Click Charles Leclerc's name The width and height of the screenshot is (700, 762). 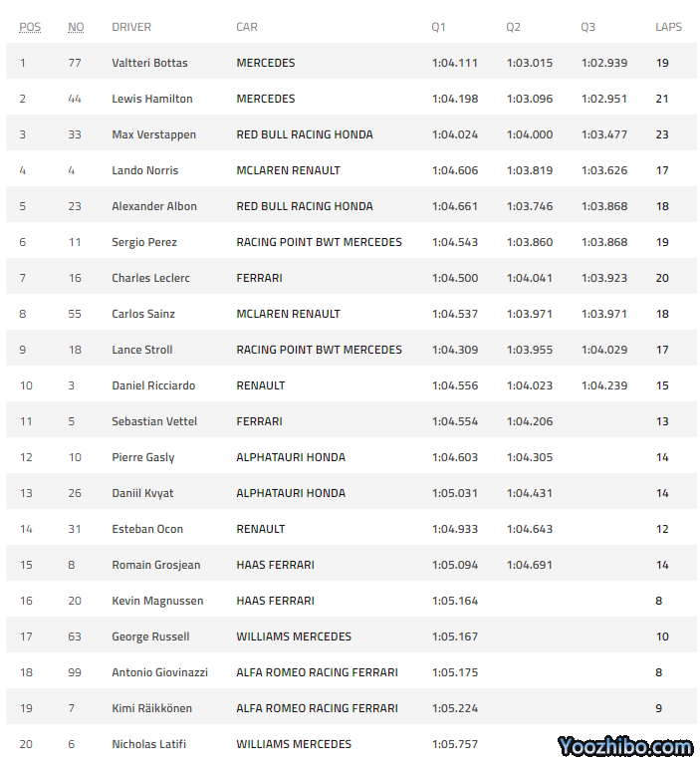(150, 278)
